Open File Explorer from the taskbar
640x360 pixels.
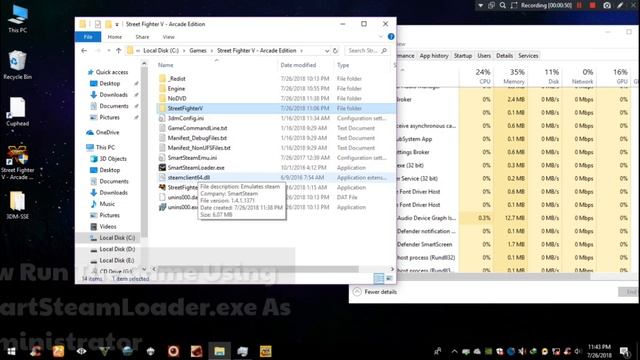point(219,351)
